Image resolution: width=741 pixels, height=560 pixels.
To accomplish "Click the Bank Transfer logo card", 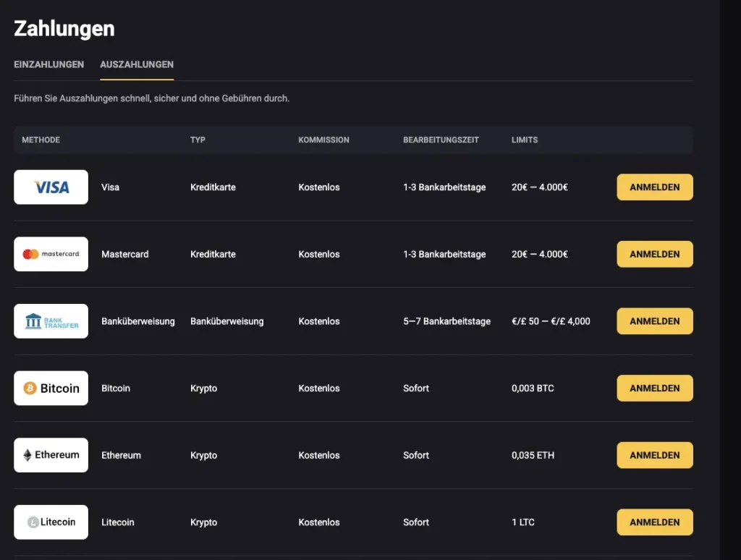I will tap(51, 321).
